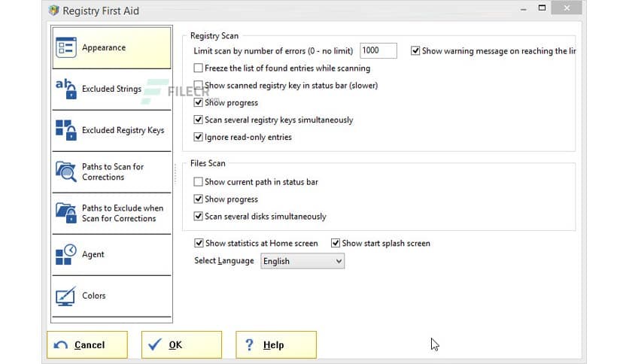
Task: Switch to Excluded Registry Keys settings
Action: click(x=111, y=130)
